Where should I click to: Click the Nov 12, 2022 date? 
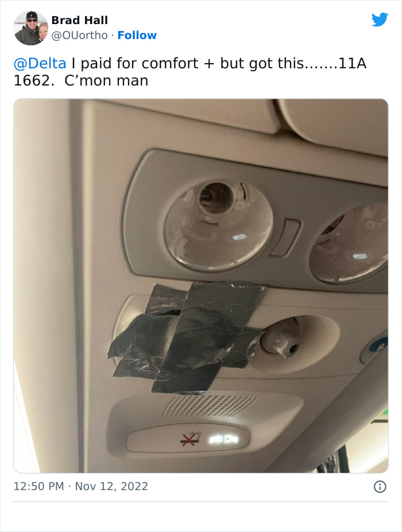111,486
